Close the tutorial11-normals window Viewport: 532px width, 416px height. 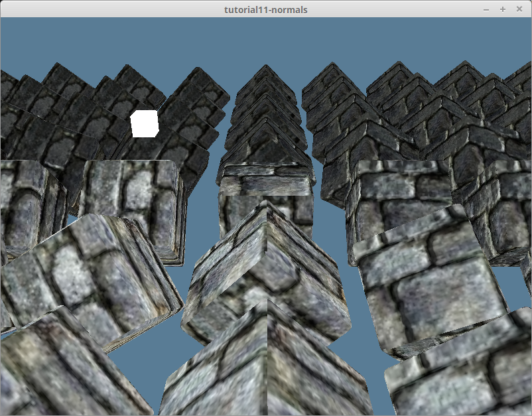tap(519, 9)
